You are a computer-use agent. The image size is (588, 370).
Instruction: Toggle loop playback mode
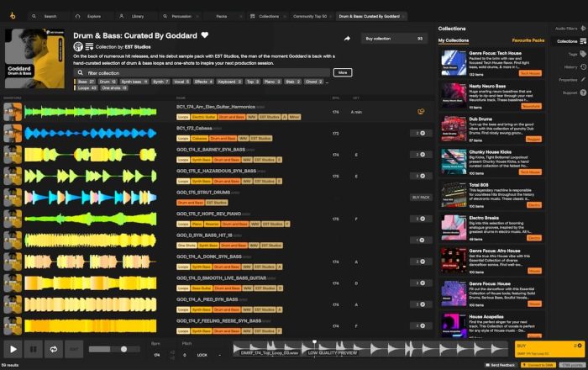tap(54, 349)
